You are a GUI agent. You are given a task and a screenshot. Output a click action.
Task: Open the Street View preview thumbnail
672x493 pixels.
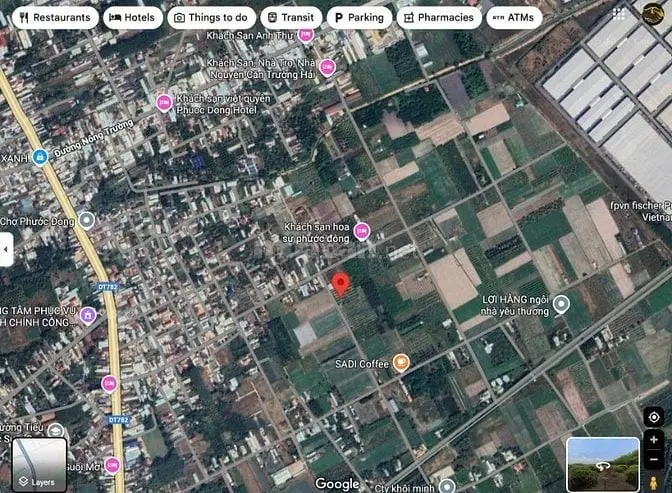(603, 463)
